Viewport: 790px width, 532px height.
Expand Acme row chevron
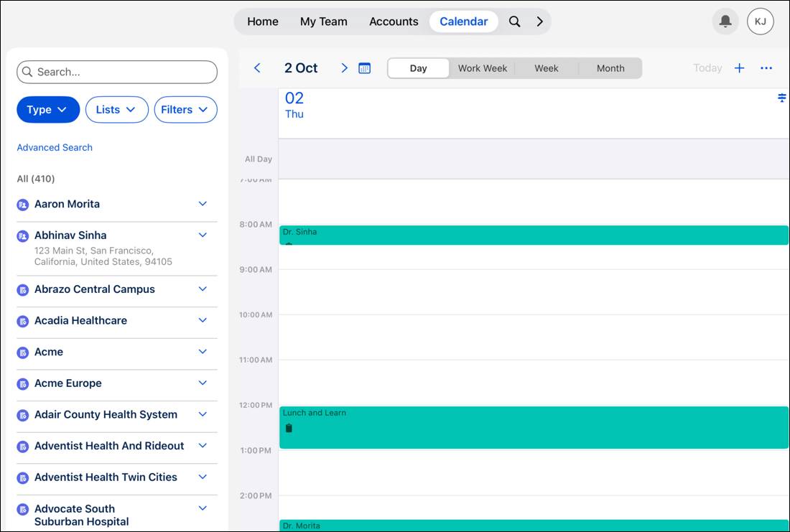203,352
